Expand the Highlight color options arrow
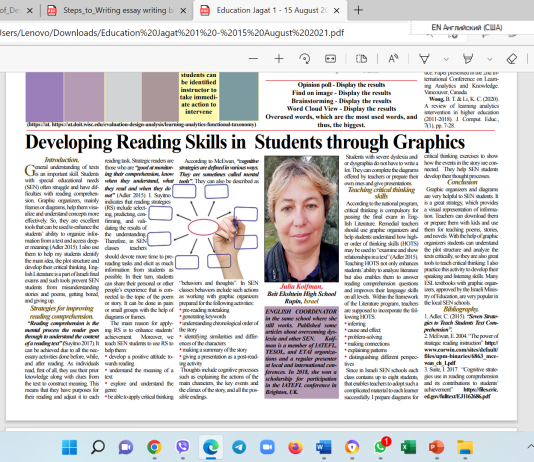This screenshot has height=462, width=534. tap(490, 59)
